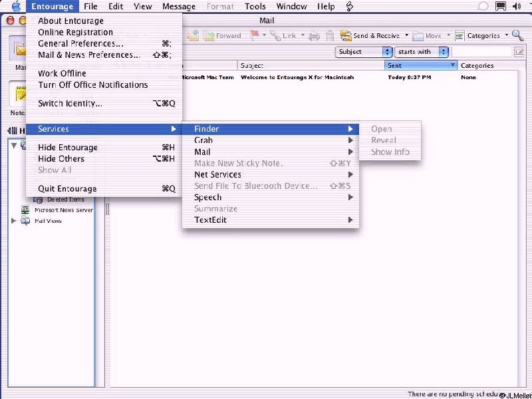Collapse the top folder list disclosure triangle
The width and height of the screenshot is (532, 399).
pyautogui.click(x=13, y=146)
